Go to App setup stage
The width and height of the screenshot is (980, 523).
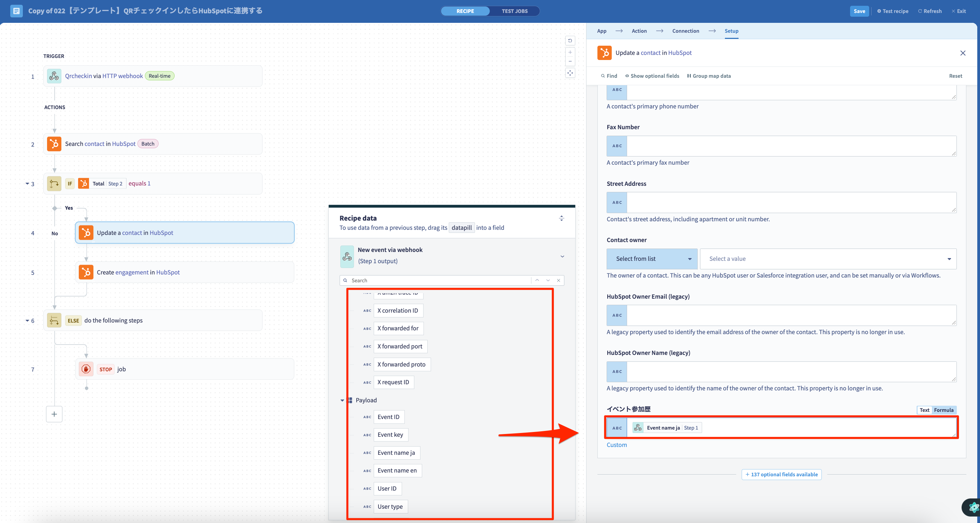[602, 31]
